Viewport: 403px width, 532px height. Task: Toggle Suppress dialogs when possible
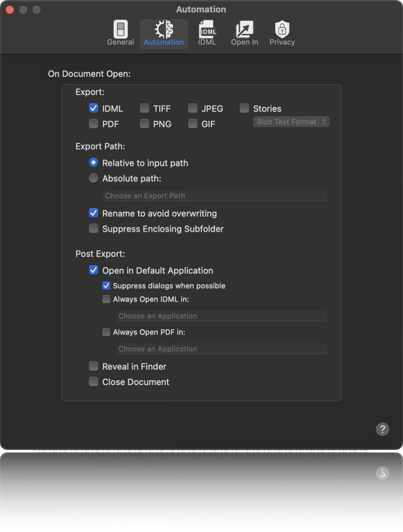(106, 286)
